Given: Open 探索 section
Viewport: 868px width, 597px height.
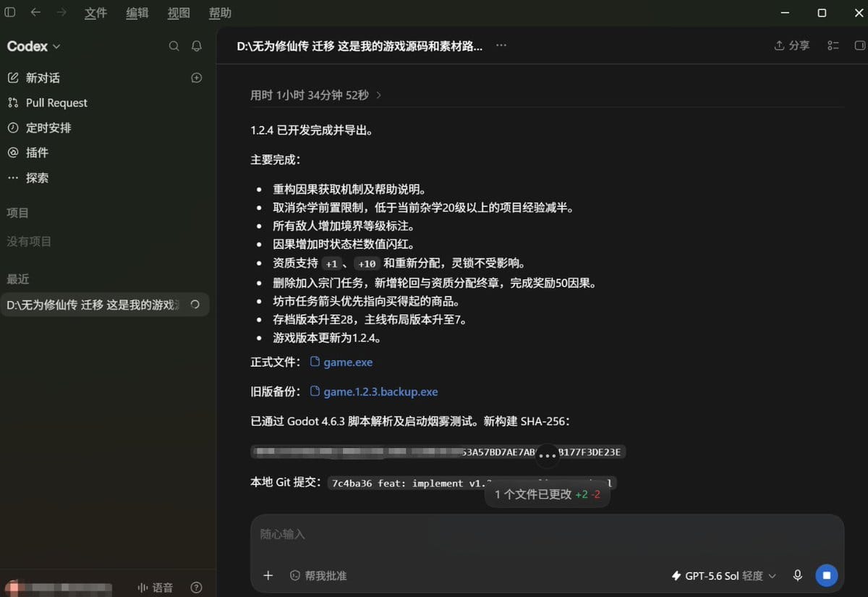Looking at the screenshot, I should (37, 177).
